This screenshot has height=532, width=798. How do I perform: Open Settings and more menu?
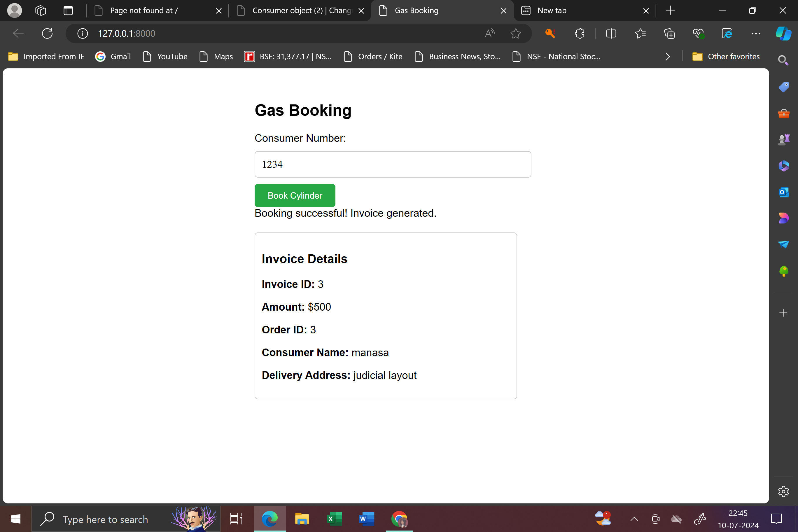756,33
